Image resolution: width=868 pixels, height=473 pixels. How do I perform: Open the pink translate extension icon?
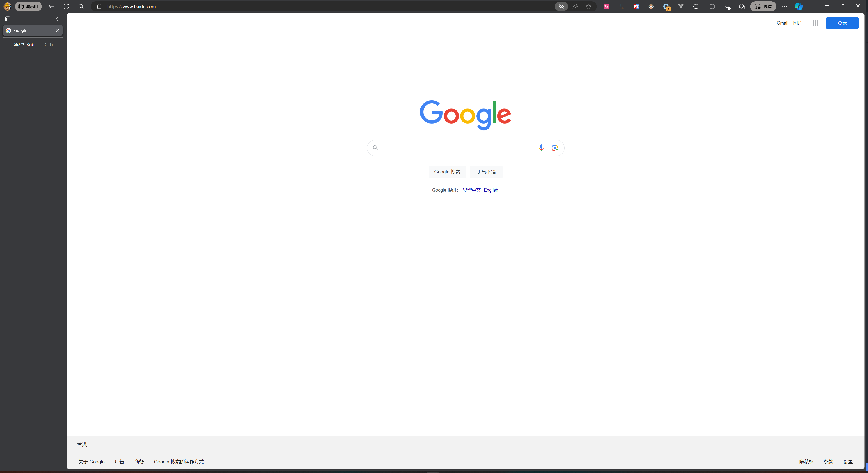point(606,6)
